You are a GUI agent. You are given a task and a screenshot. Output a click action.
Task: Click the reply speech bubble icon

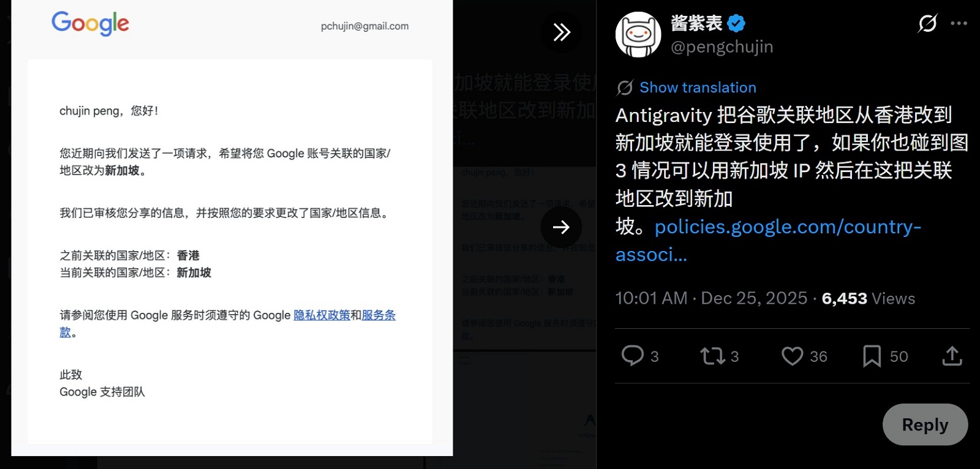(633, 356)
